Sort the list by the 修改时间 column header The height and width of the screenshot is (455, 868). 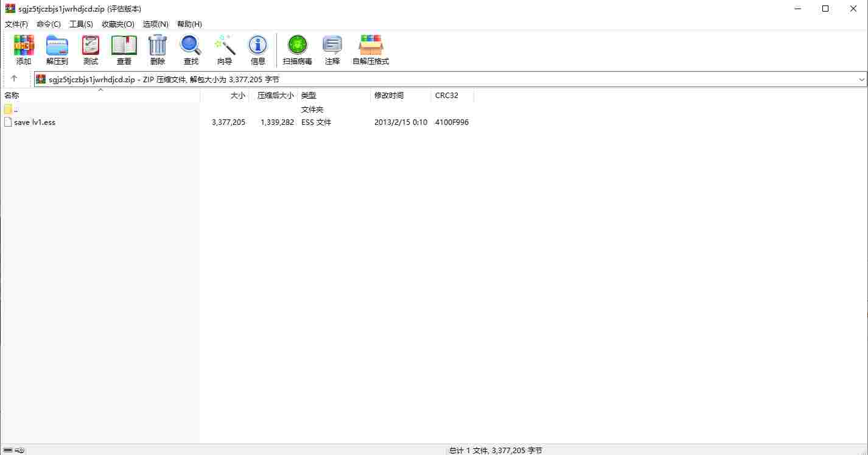click(x=401, y=96)
